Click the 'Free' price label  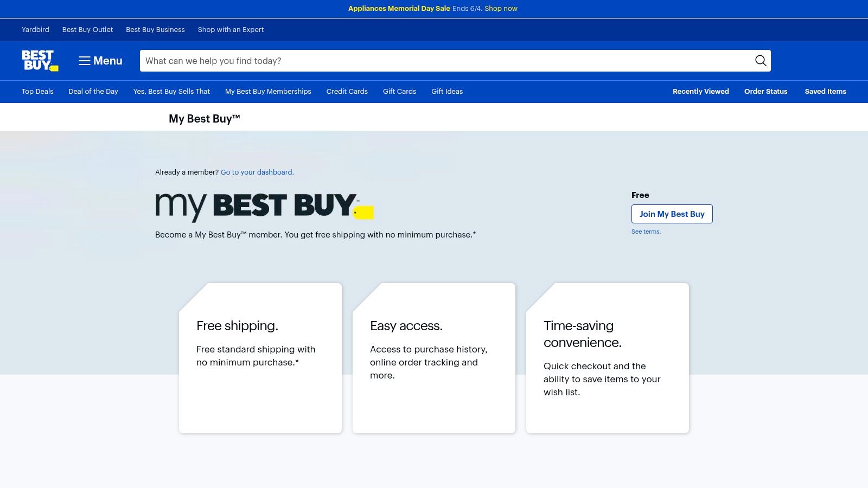click(640, 195)
